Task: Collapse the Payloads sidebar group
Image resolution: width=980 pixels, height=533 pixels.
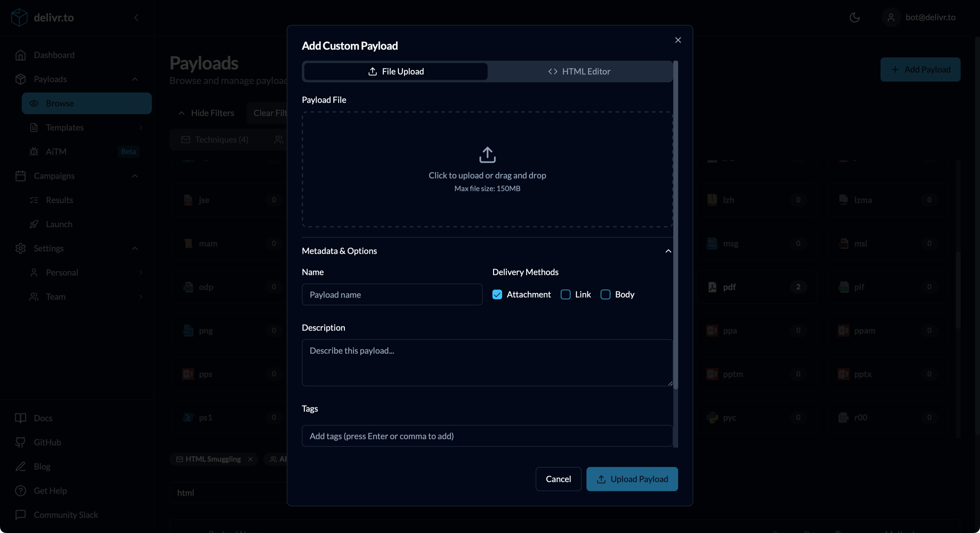Action: click(x=135, y=79)
